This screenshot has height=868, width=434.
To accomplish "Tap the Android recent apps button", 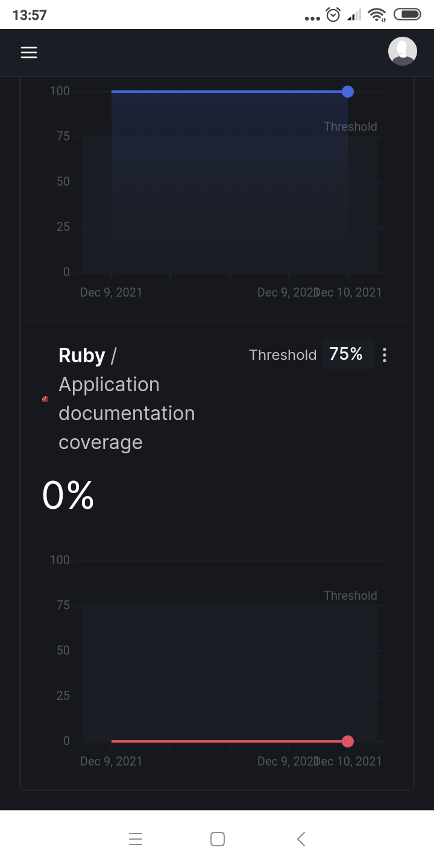I will pos(136,839).
